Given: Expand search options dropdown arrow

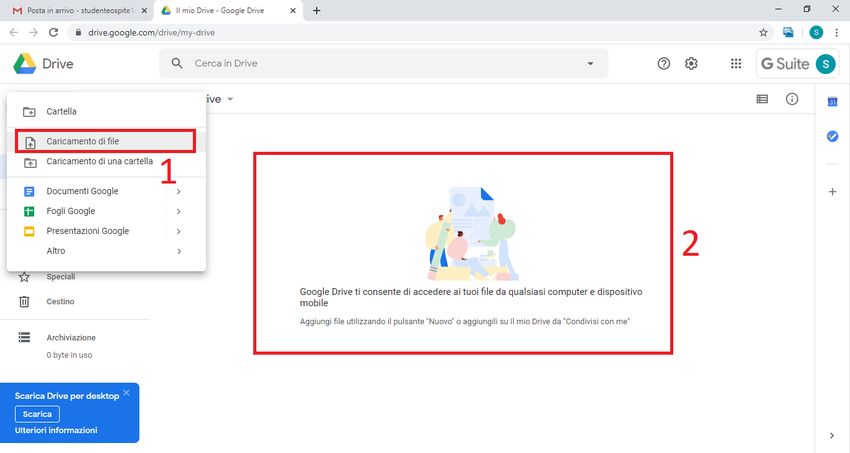Looking at the screenshot, I should tap(590, 64).
